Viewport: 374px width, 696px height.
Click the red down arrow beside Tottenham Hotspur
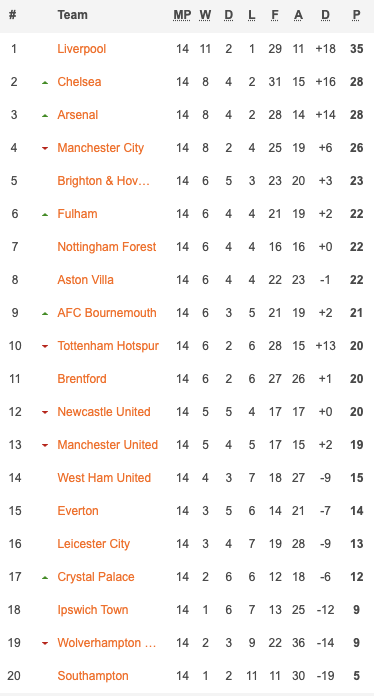(x=45, y=346)
